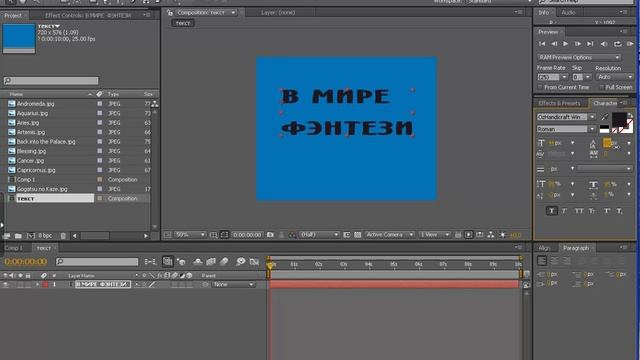
Task: Switch to the Audio tab
Action: (x=568, y=13)
